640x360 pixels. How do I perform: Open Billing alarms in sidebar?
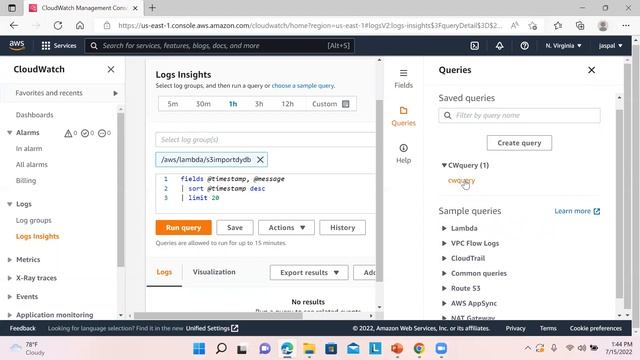coord(26,180)
